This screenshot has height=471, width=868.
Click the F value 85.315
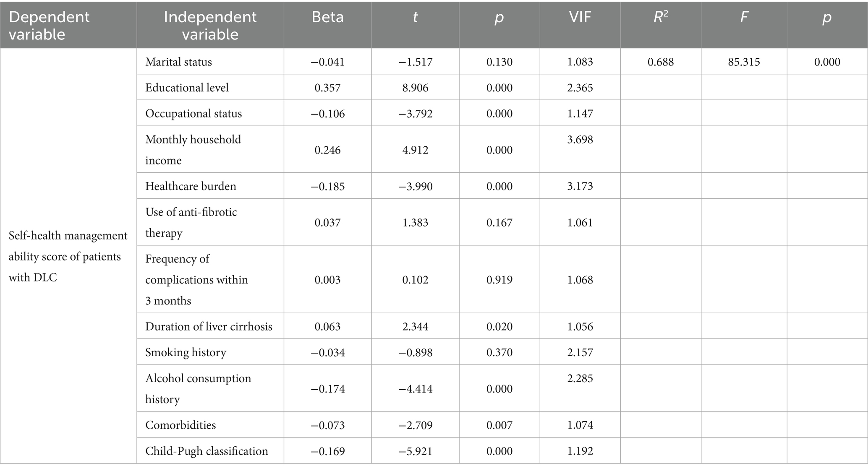pyautogui.click(x=744, y=62)
